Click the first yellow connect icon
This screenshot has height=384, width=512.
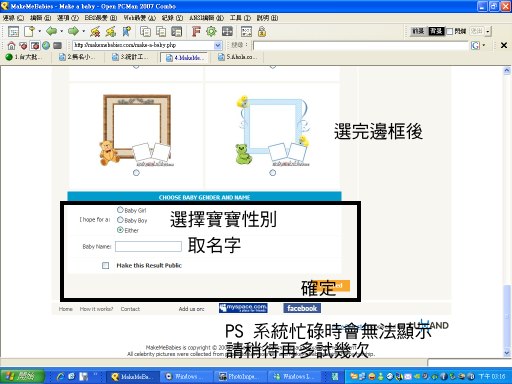[95, 32]
